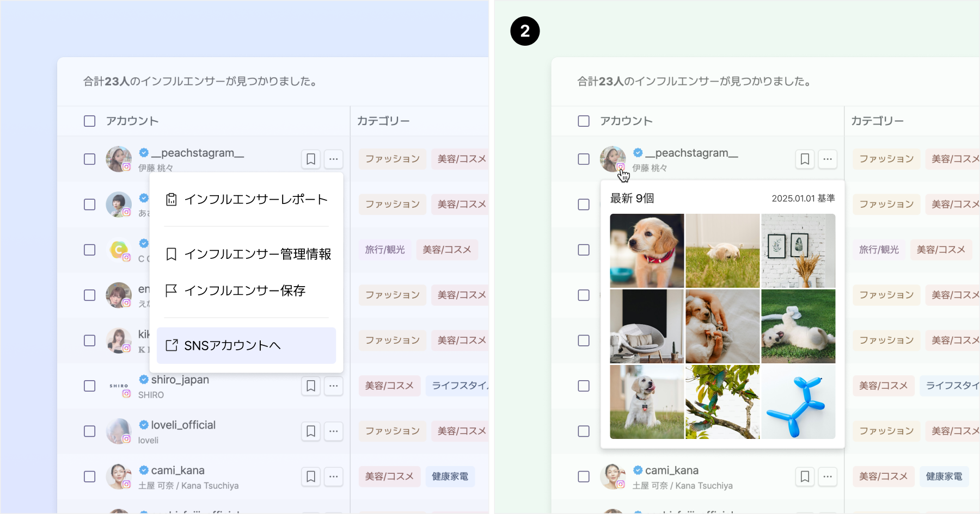980x514 pixels.
Task: Select the shiro_japan row checkbox
Action: click(x=90, y=386)
